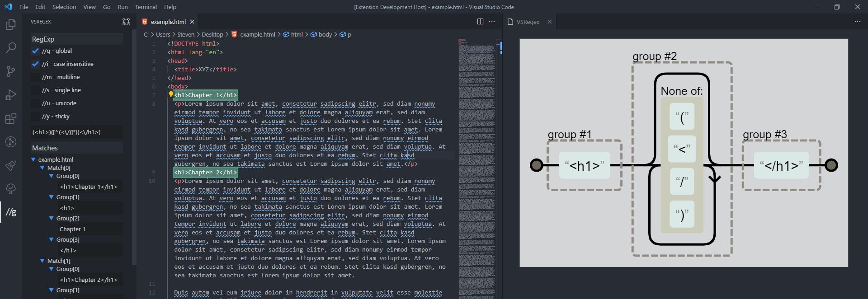Open the Explorer view in activity bar
The image size is (868, 299).
coord(10,24)
